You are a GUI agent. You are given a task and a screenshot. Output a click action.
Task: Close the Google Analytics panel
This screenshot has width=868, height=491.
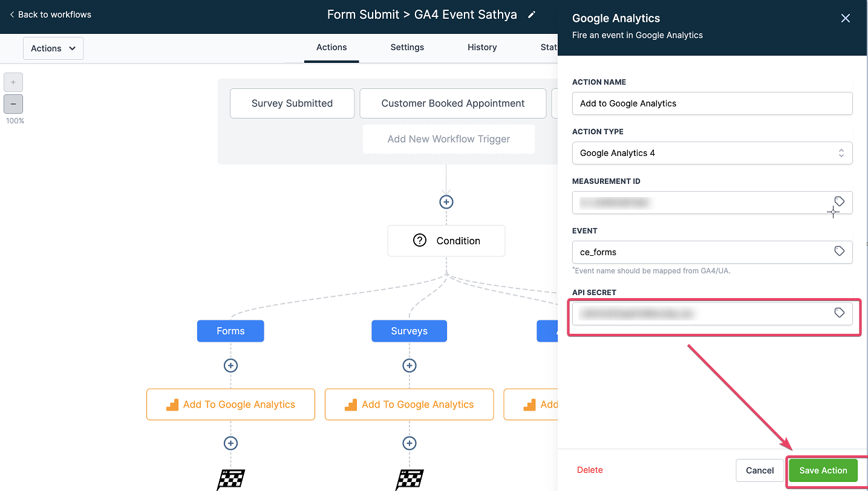pos(845,18)
